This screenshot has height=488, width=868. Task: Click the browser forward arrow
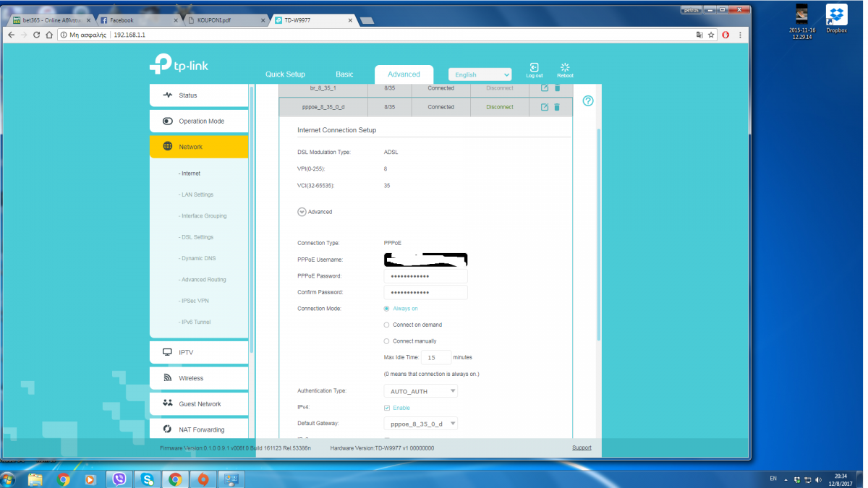pos(25,34)
